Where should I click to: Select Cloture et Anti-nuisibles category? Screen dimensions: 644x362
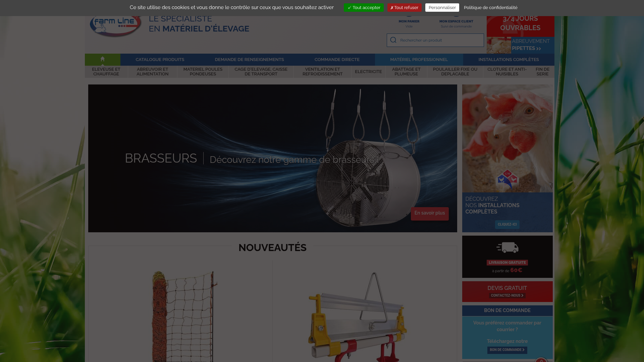(x=507, y=72)
